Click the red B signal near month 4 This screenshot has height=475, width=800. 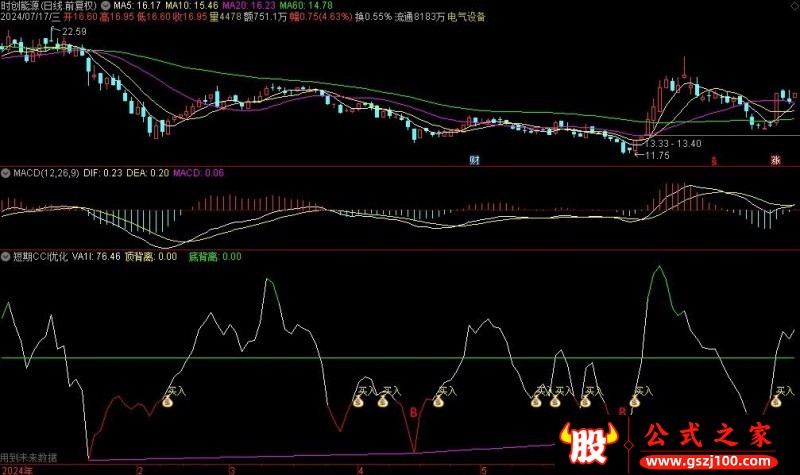click(413, 411)
